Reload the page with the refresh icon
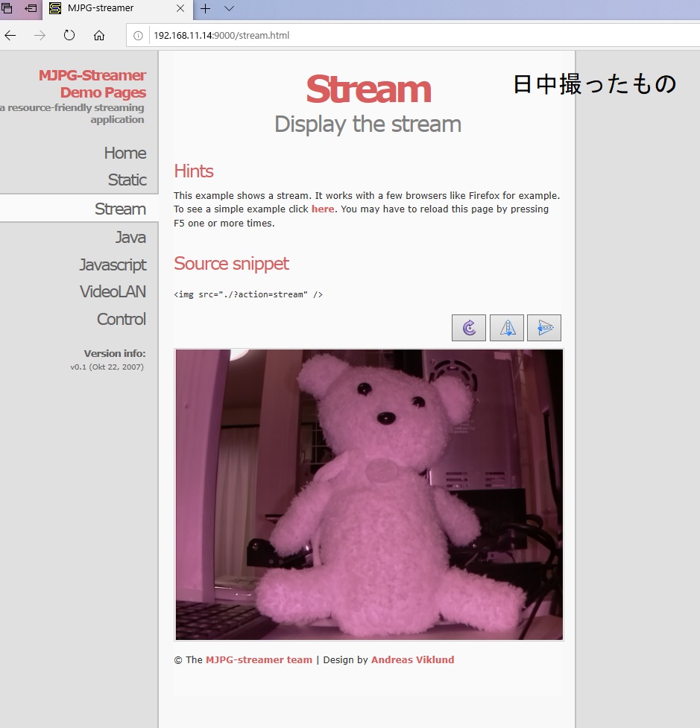The width and height of the screenshot is (700, 728). 69,35
